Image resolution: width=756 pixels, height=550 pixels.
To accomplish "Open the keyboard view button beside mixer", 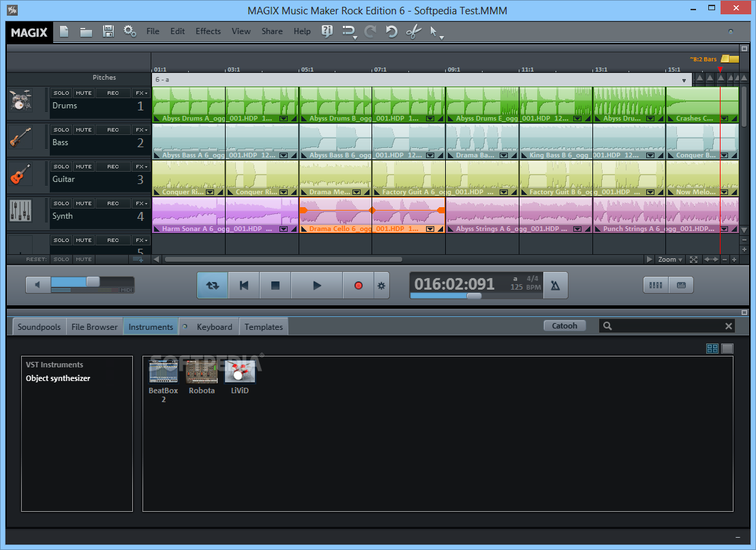I will click(x=681, y=286).
